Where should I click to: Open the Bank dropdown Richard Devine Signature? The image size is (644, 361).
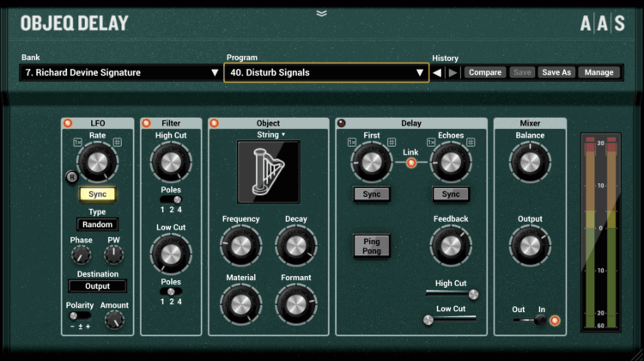[120, 73]
